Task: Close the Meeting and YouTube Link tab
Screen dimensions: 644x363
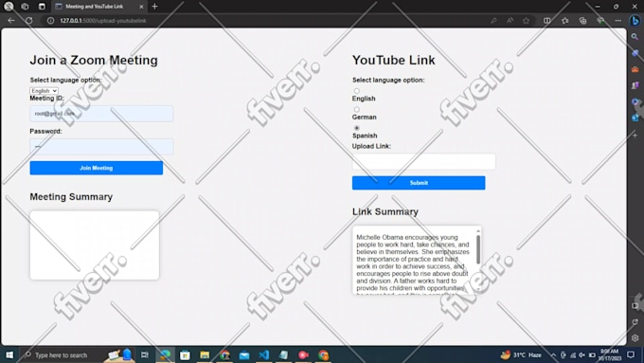Action: pyautogui.click(x=141, y=7)
